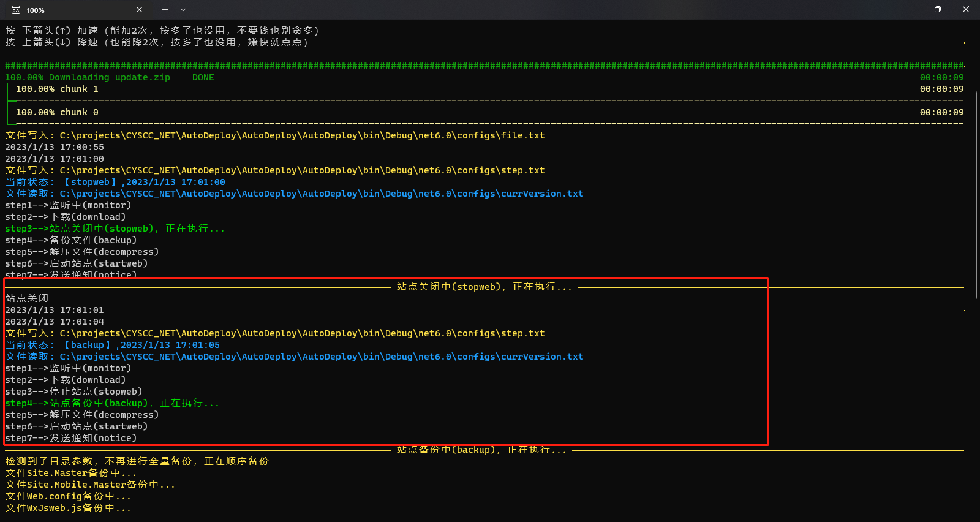The image size is (980, 522).
Task: Click the 当前状态 【backup】 line
Action: [x=113, y=345]
